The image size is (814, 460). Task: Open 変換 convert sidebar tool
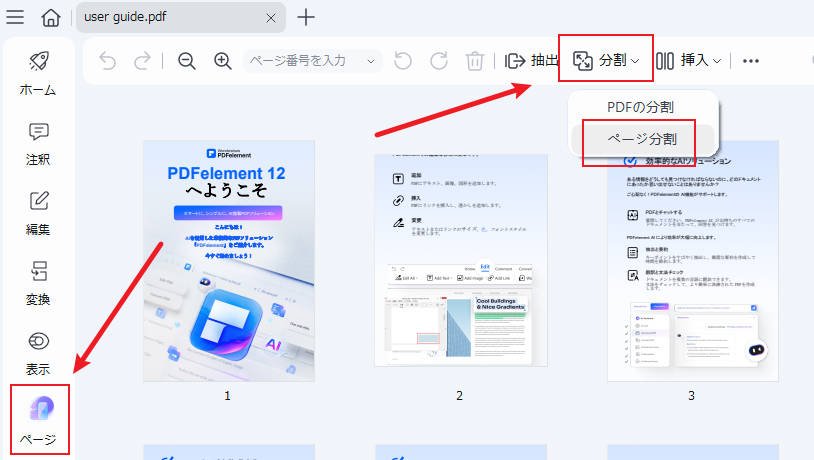[38, 283]
